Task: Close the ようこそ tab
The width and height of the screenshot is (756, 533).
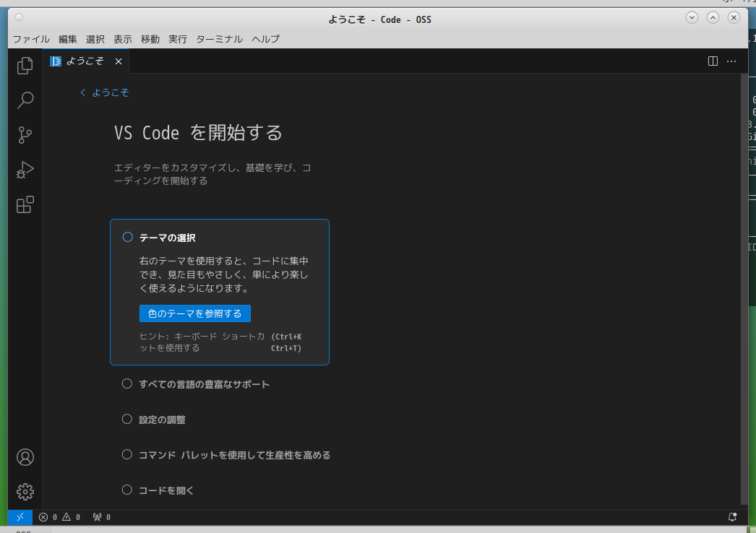Action: coord(119,61)
